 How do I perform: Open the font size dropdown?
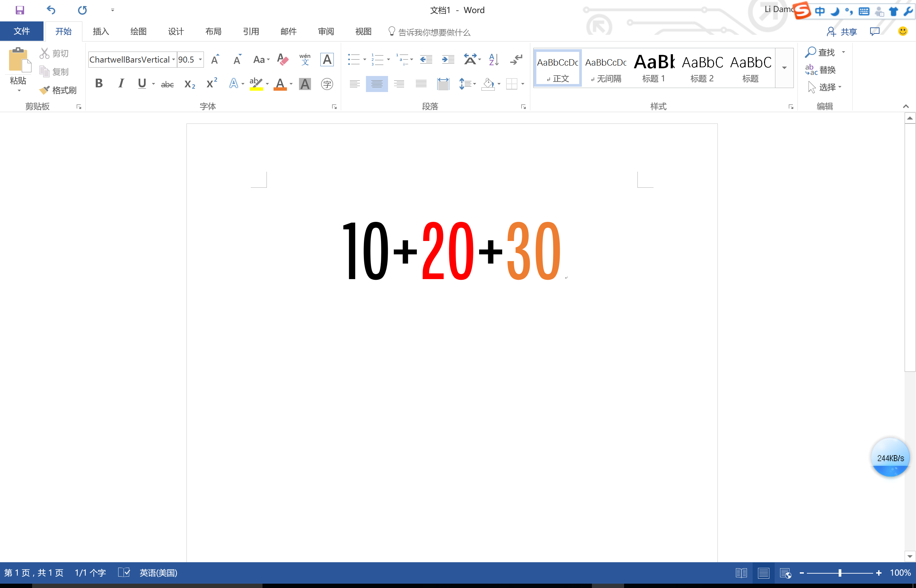200,60
